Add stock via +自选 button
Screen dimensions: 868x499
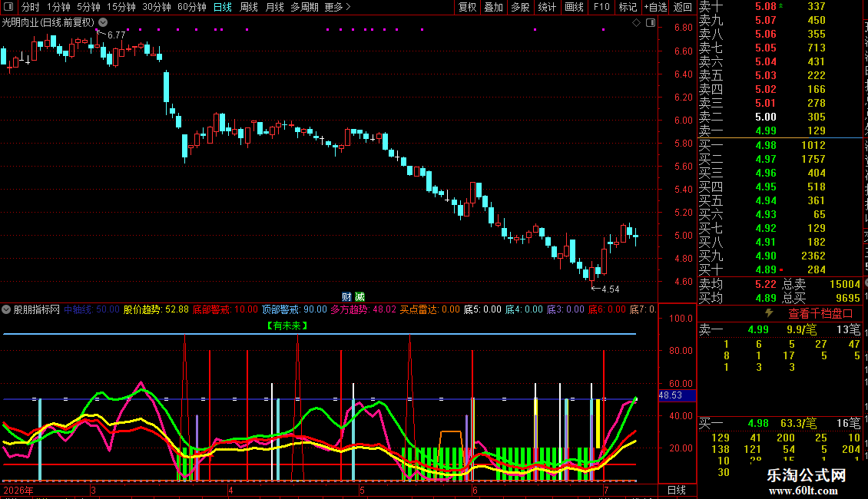[x=655, y=7]
